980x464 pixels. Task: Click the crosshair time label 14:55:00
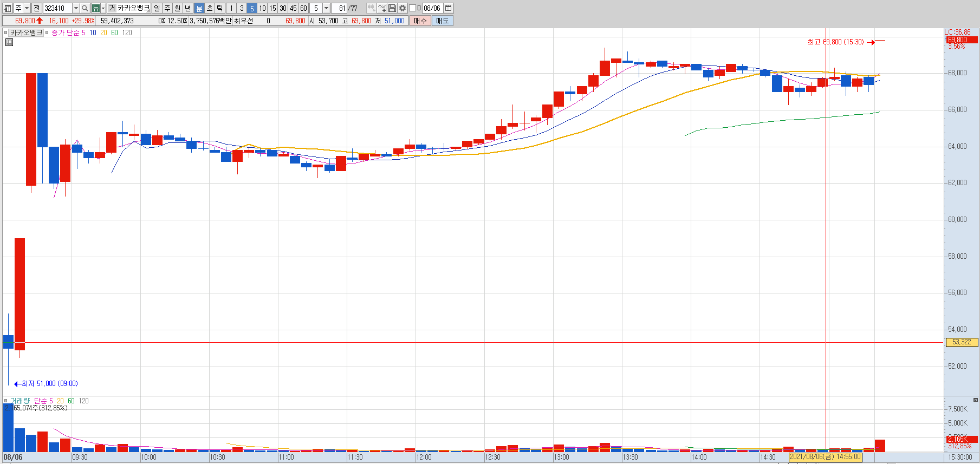(825, 457)
